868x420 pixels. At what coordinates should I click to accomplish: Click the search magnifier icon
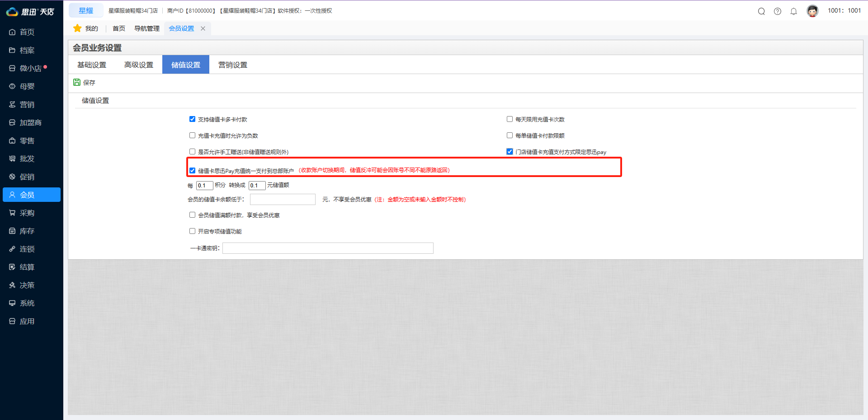pos(761,11)
